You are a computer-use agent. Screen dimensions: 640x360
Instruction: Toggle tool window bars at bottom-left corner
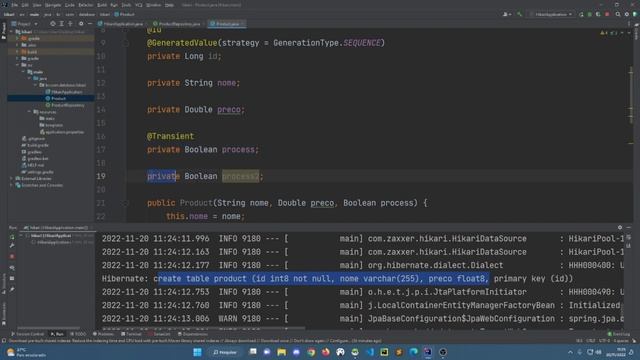[4, 340]
